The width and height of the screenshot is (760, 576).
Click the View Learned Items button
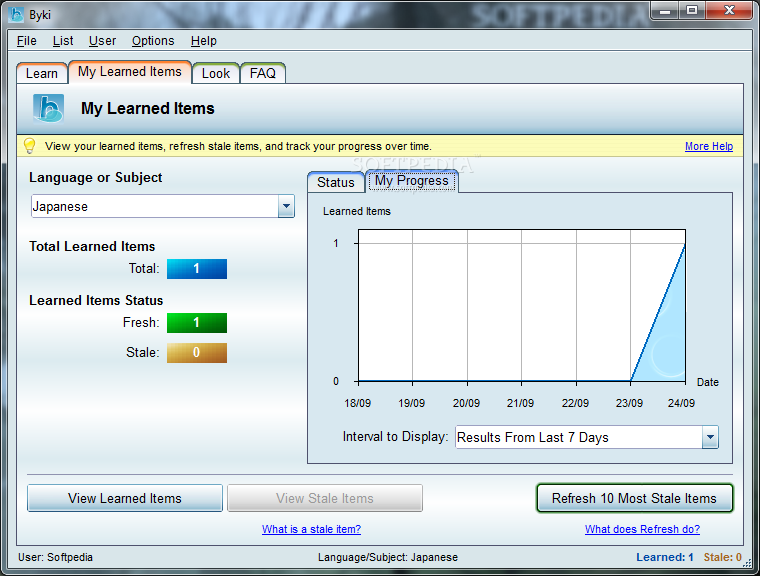point(125,498)
